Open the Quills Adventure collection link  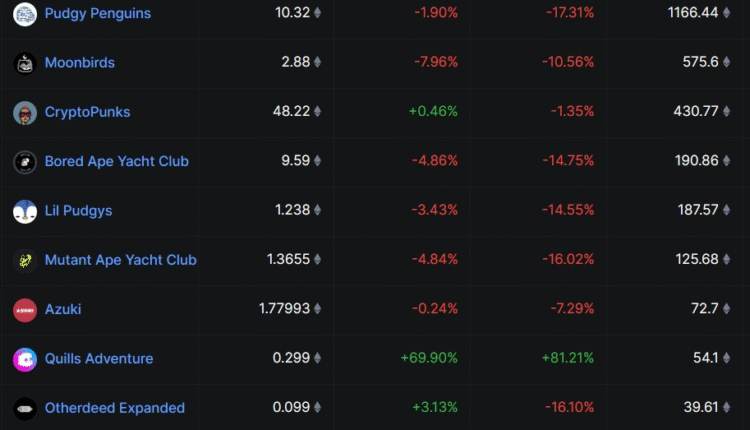tap(99, 359)
